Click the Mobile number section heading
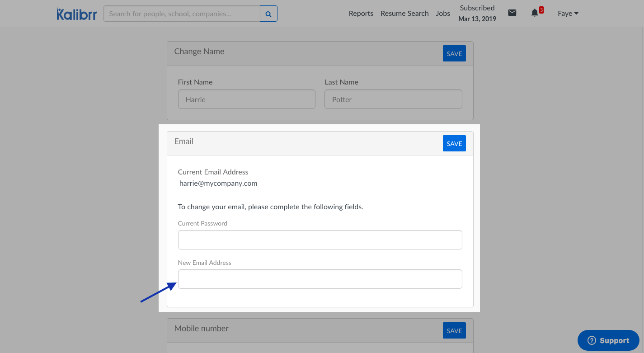This screenshot has height=353, width=644. (202, 329)
